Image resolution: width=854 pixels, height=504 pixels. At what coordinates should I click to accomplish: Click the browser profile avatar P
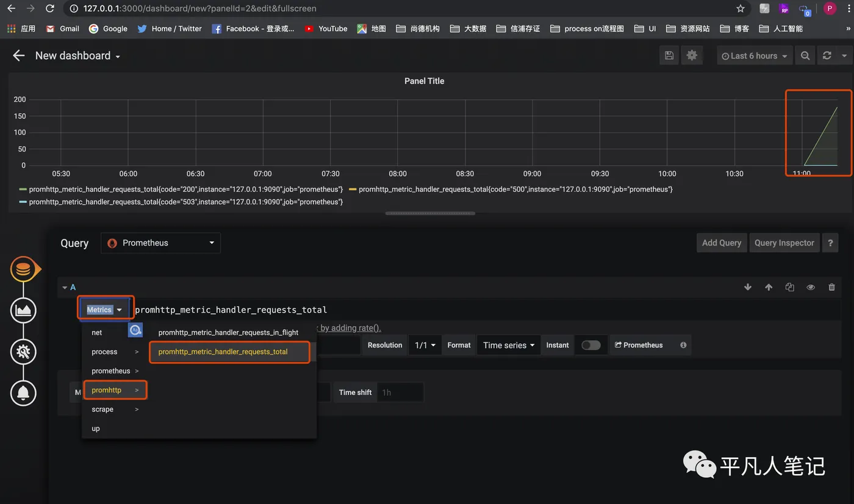(830, 9)
